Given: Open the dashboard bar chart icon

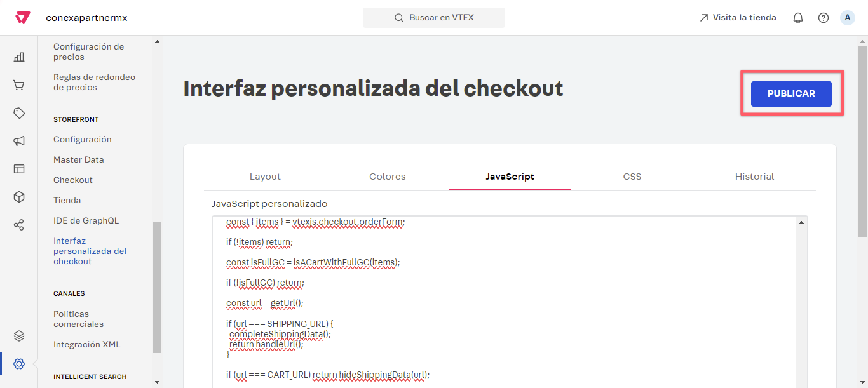Looking at the screenshot, I should click(19, 57).
